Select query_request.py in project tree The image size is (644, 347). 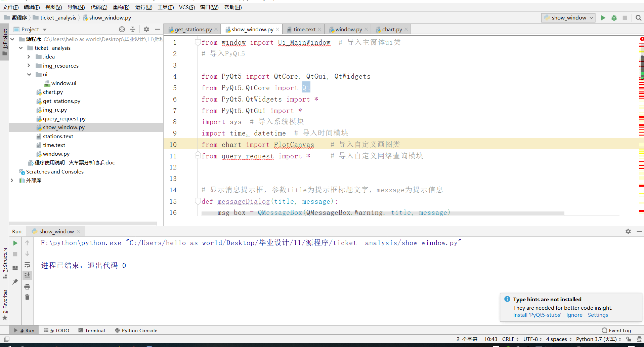pos(64,119)
